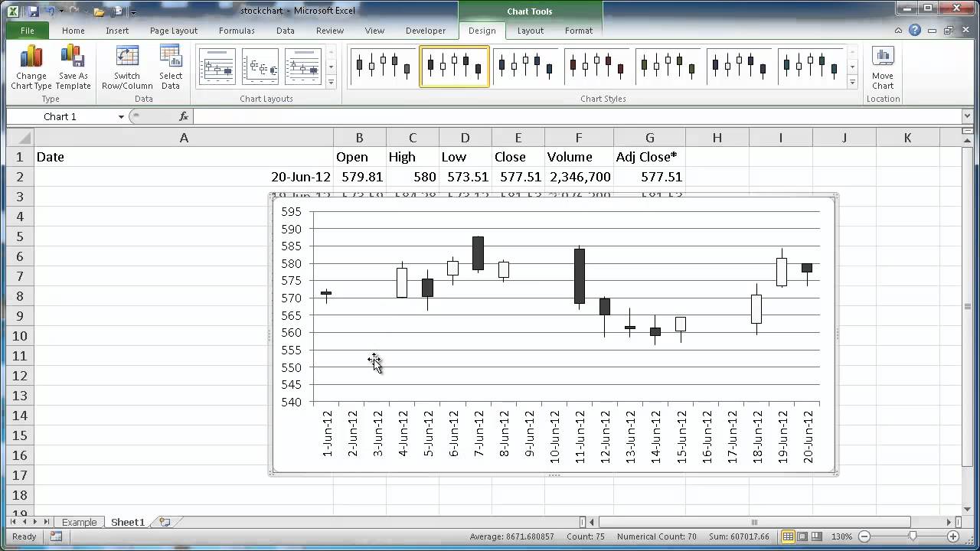Screen dimensions: 980x551
Task: Click the 130% zoom level
Action: click(x=842, y=536)
